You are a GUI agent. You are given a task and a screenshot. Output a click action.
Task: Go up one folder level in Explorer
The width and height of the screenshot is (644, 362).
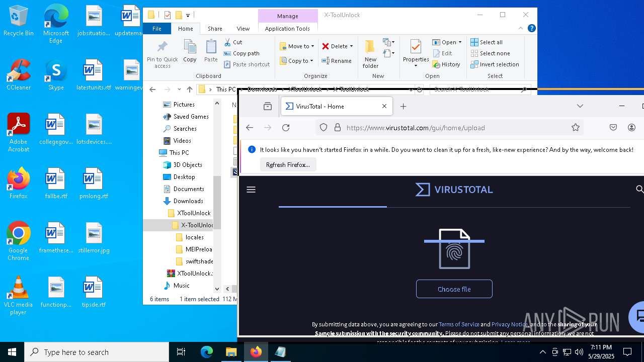[189, 89]
